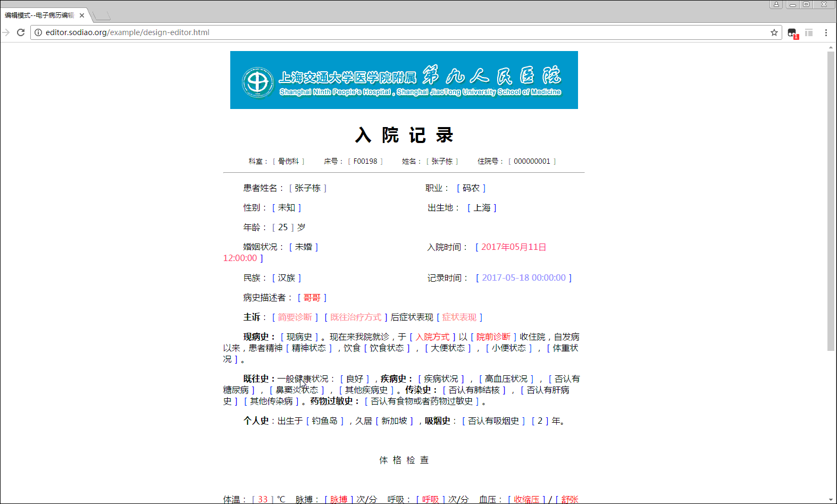The image size is (837, 504).
Task: Open the extension icon with red badge
Action: (x=792, y=33)
